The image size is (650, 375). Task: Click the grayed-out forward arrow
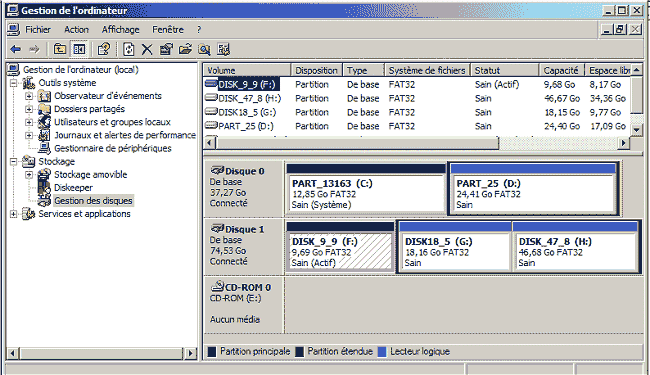pyautogui.click(x=34, y=49)
